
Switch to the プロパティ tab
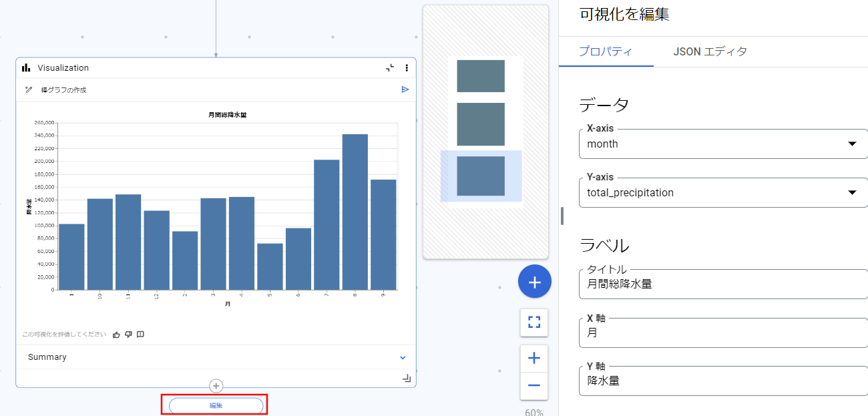[606, 51]
